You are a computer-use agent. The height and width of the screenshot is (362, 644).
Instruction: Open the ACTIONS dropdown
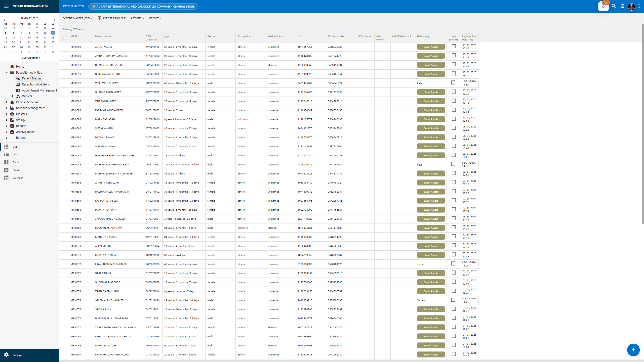137,18
